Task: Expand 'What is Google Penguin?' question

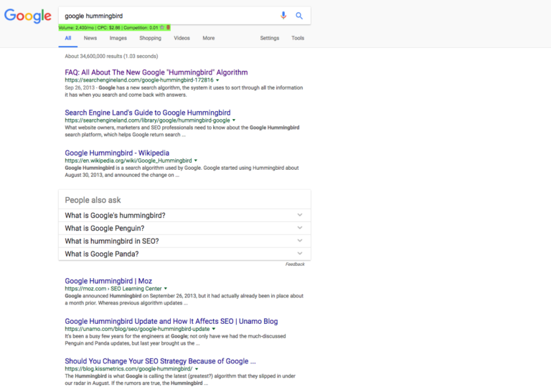Action: tap(184, 229)
